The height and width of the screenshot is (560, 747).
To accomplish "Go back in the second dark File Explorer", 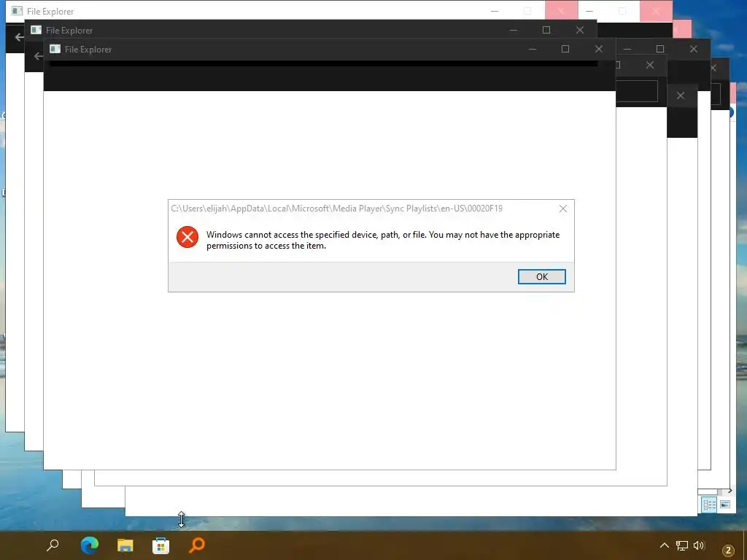I will click(x=38, y=56).
